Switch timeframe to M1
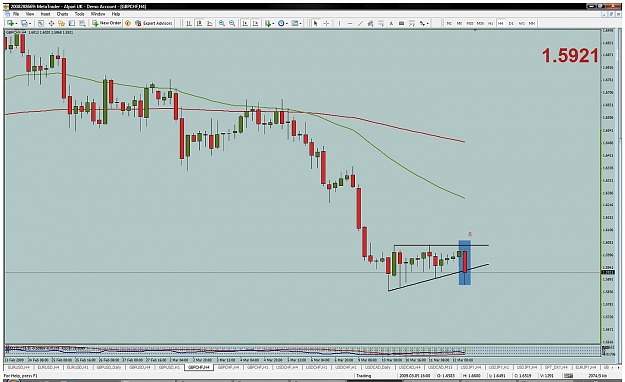Image resolution: width=625 pixels, height=382 pixels. tap(449, 23)
